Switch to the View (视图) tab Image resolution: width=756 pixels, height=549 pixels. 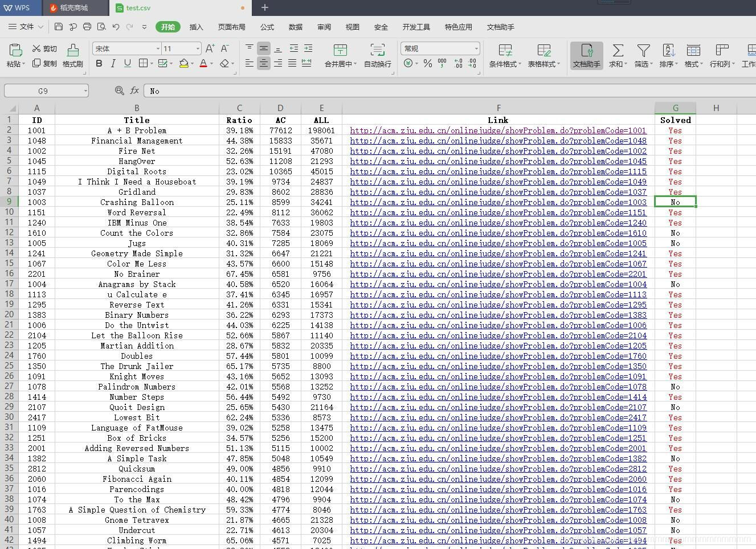[x=352, y=27]
